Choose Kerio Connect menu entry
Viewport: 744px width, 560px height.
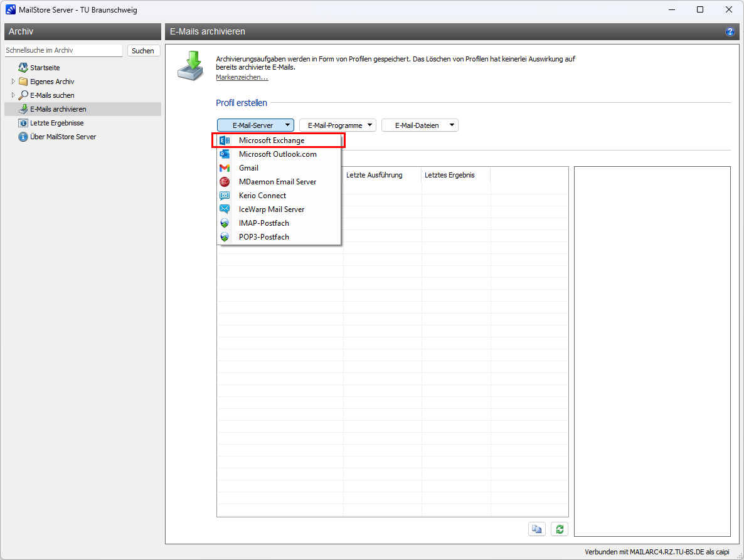pyautogui.click(x=279, y=196)
